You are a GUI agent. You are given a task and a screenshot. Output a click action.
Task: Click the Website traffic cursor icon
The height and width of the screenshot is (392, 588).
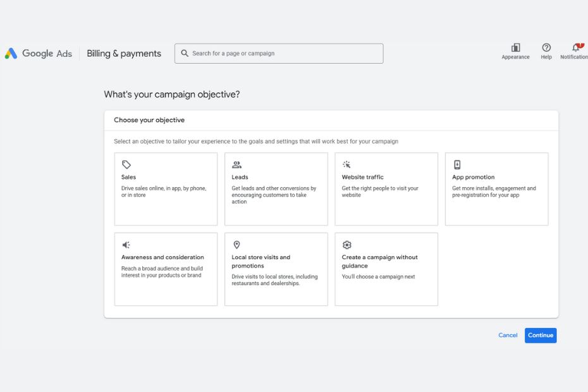point(346,165)
